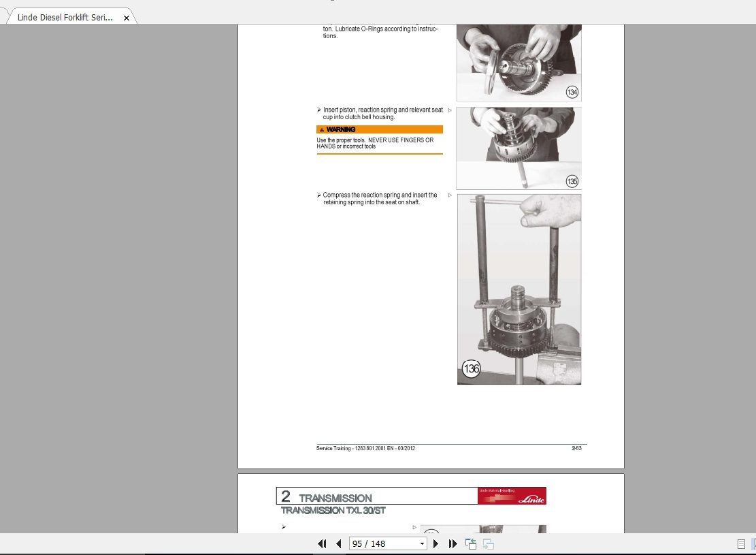
Task: Click the 'TRANSMISSION TXL 30/ST' subheading
Action: [x=333, y=511]
